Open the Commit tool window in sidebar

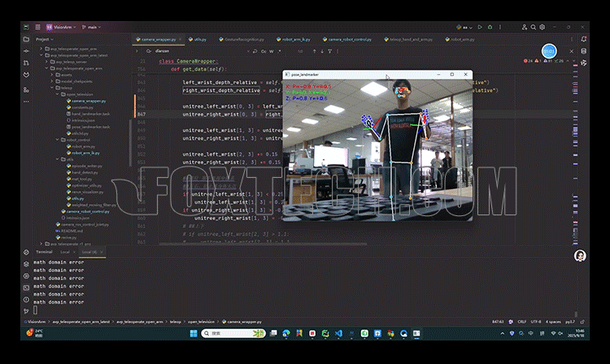[x=26, y=50]
